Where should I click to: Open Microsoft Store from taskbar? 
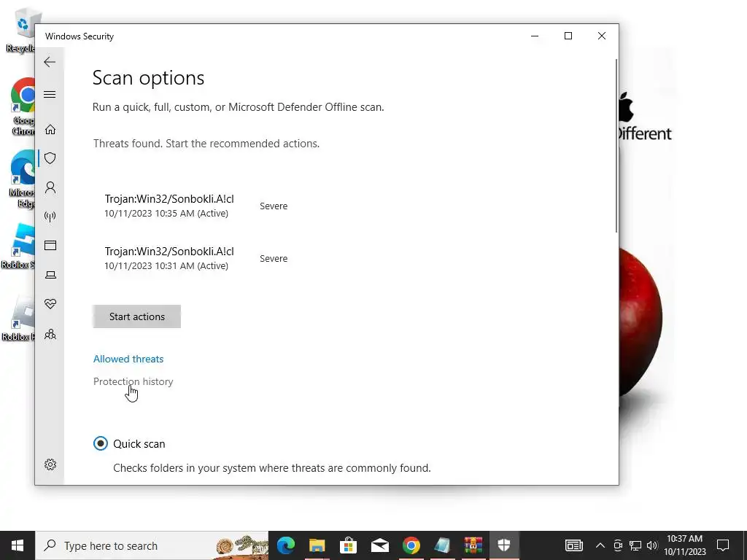[x=348, y=545]
